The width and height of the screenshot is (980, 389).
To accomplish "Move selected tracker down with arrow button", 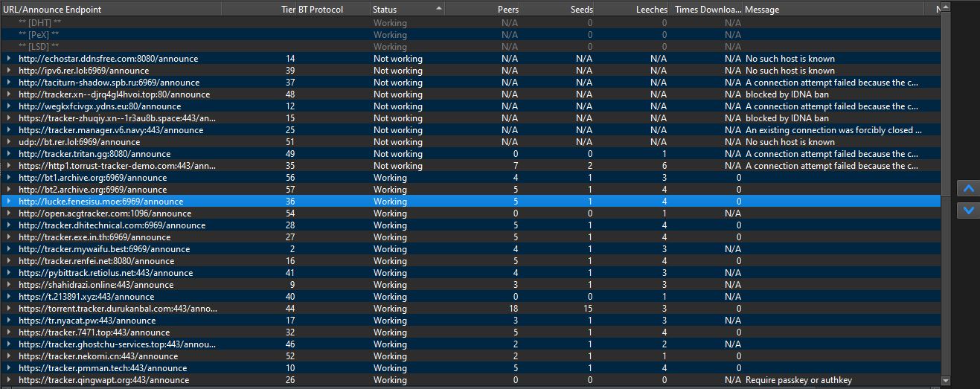I will coord(968,210).
